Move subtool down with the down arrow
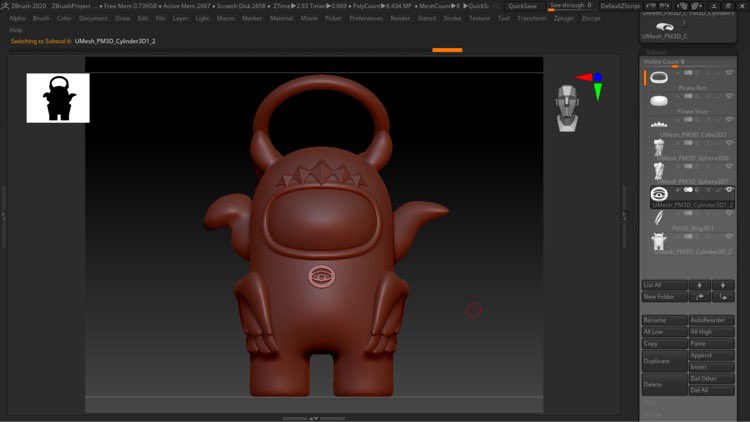The width and height of the screenshot is (750, 422). (723, 285)
